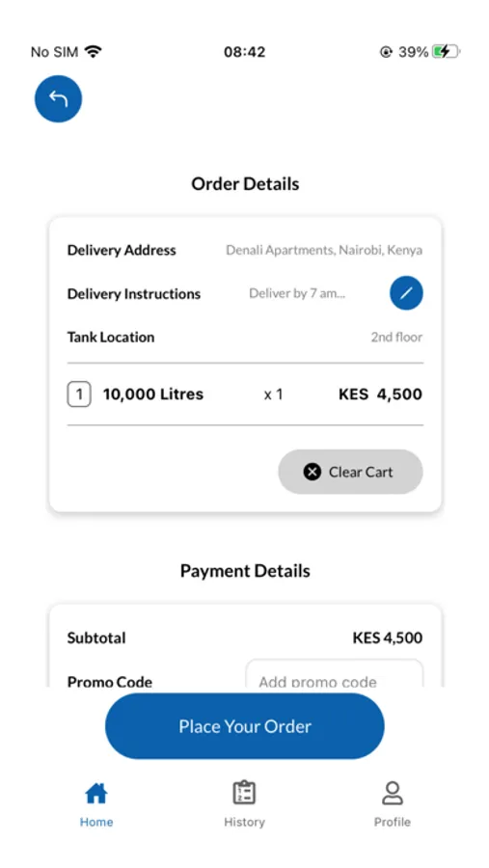Open the Home tab house icon
The width and height of the screenshot is (489, 868).
(96, 794)
